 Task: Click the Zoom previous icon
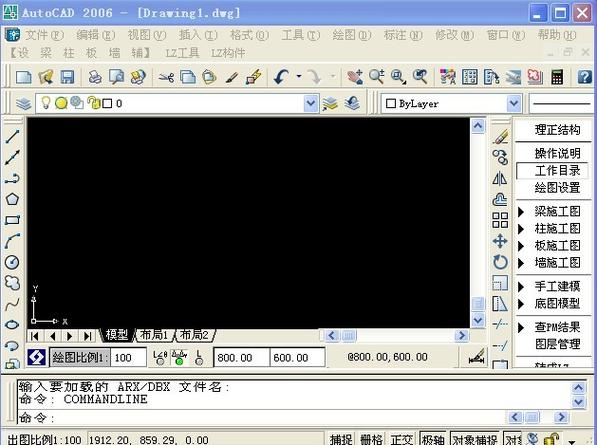coord(420,77)
